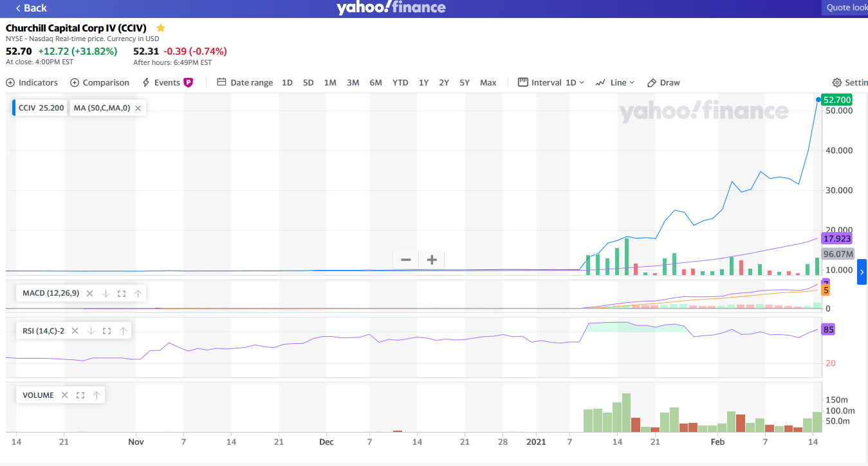This screenshot has width=868, height=466.
Task: Move the RSI panel down
Action: (91, 331)
